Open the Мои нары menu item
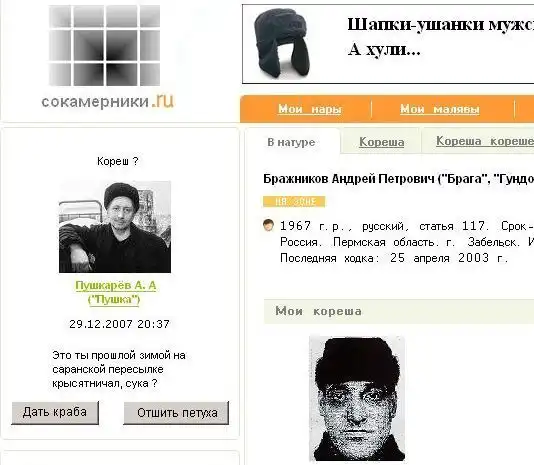This screenshot has width=534, height=465. pos(310,109)
